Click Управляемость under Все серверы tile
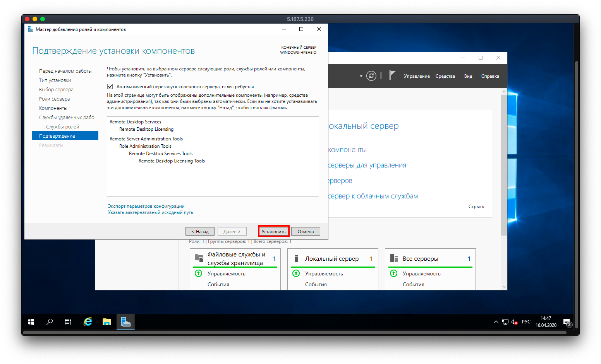The height and width of the screenshot is (364, 601). coord(422,273)
